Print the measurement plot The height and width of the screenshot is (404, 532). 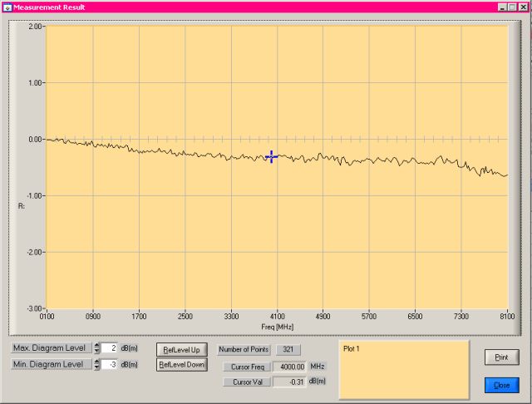tap(501, 357)
